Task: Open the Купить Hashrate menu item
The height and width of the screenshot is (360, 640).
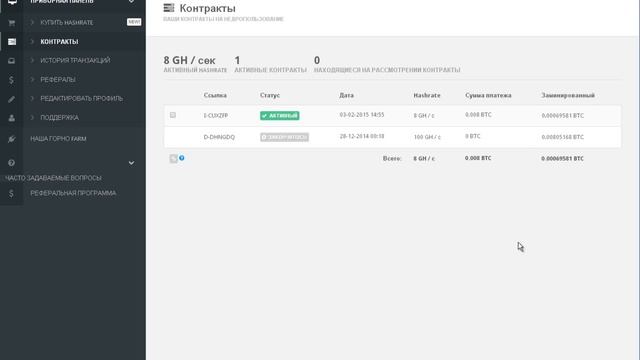Action: 67,22
